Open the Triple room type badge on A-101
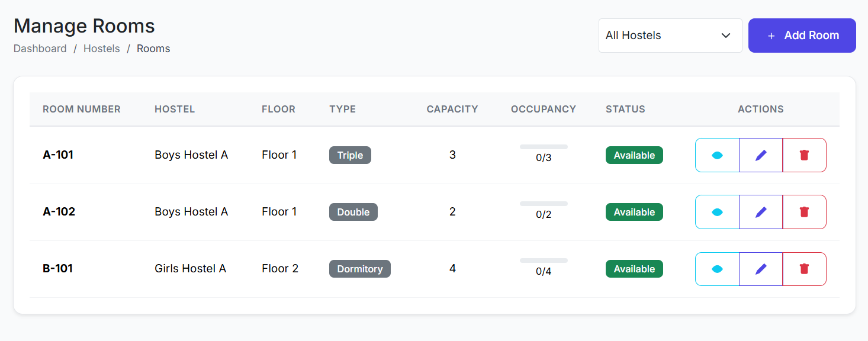 click(x=350, y=155)
